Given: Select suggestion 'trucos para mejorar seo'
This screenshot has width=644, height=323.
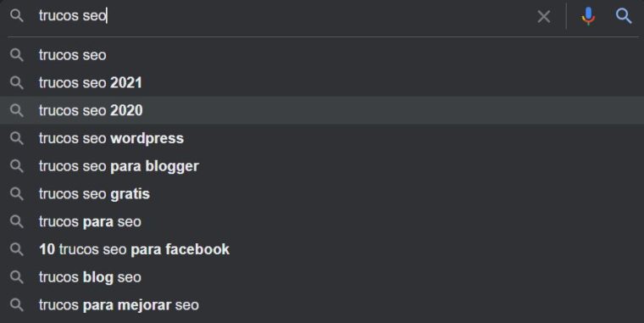Looking at the screenshot, I should click(x=322, y=305).
